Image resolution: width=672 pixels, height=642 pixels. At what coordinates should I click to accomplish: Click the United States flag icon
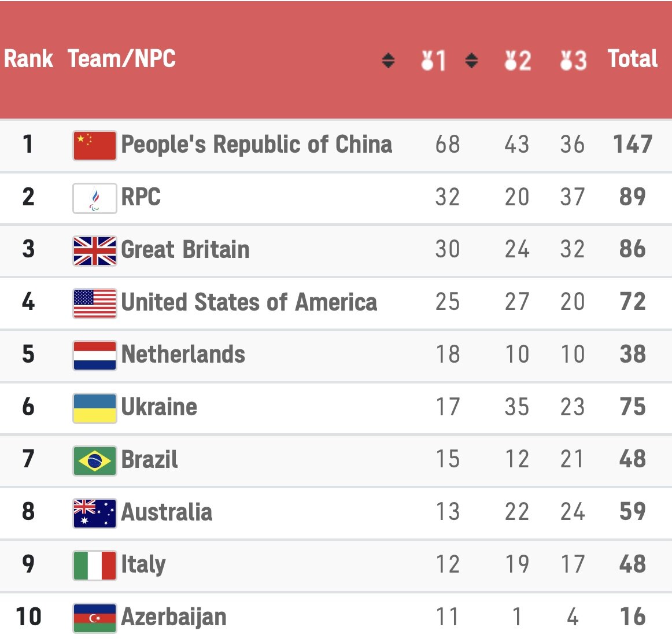coord(95,304)
